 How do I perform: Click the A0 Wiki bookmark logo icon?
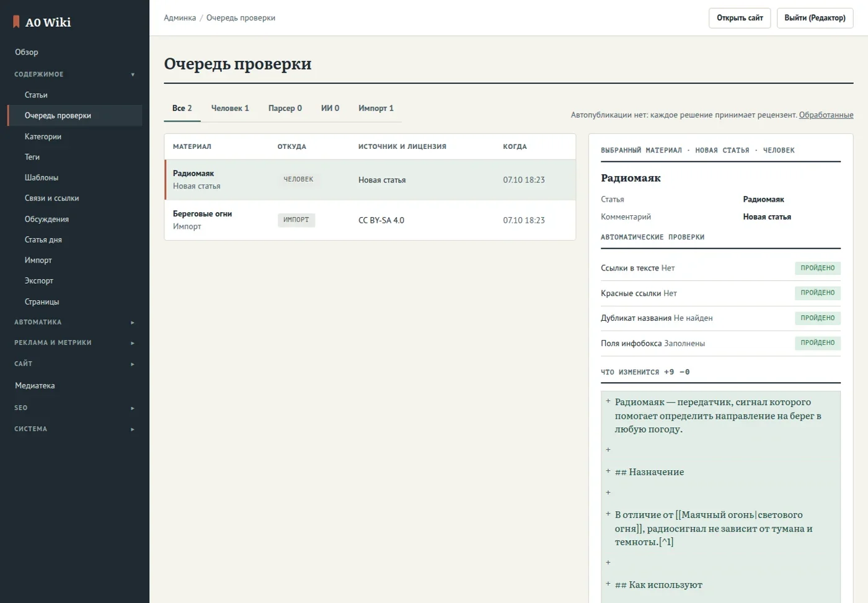click(x=16, y=22)
